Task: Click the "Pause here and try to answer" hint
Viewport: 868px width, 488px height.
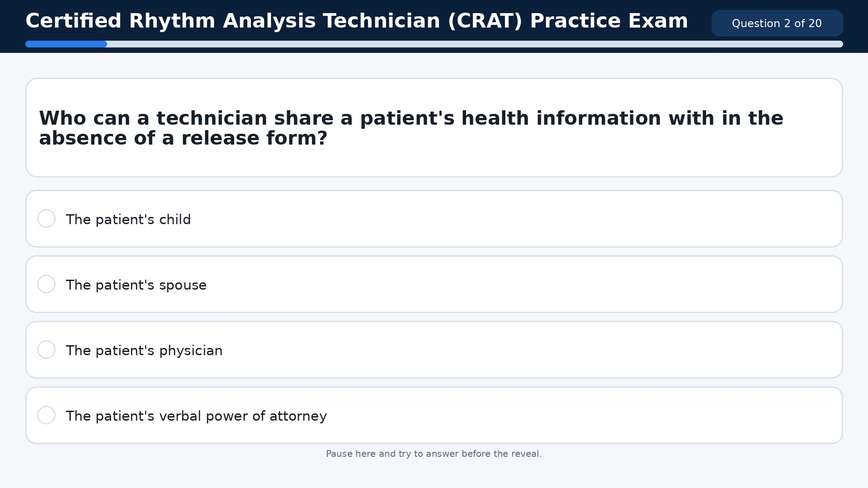Action: [434, 454]
